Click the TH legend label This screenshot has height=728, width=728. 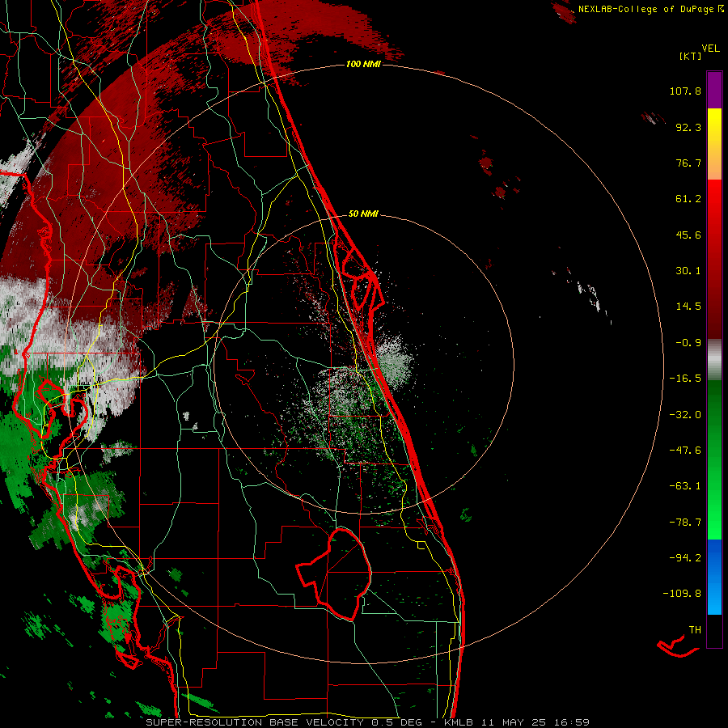coord(695,629)
